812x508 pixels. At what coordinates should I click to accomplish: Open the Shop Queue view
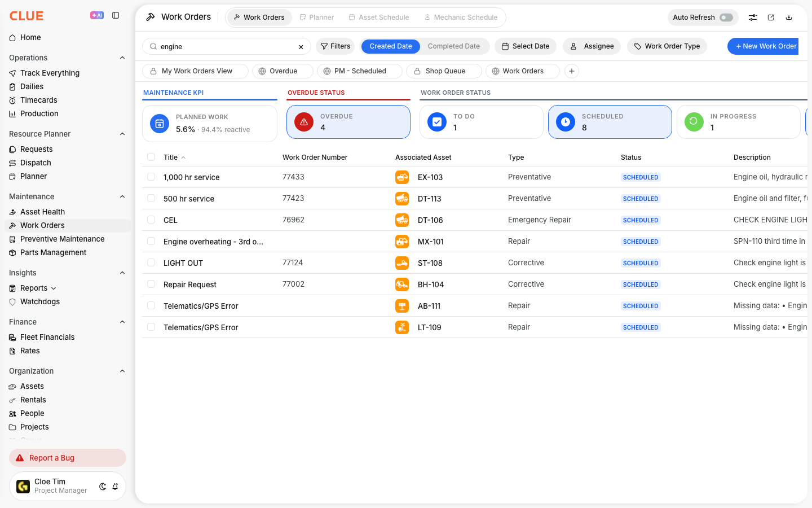point(444,71)
